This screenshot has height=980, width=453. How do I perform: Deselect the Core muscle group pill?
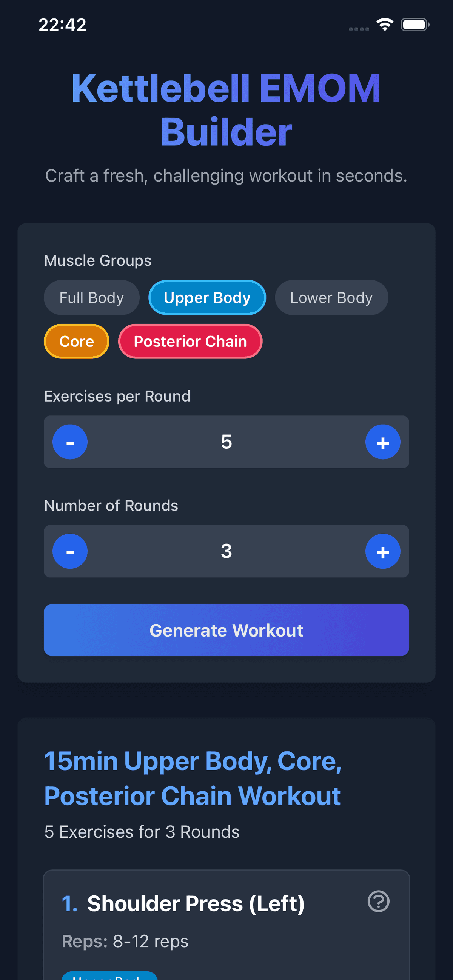(x=77, y=341)
